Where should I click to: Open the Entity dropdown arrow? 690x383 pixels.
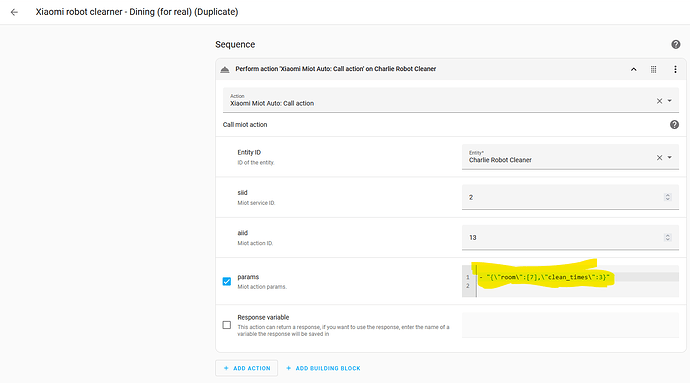point(670,158)
